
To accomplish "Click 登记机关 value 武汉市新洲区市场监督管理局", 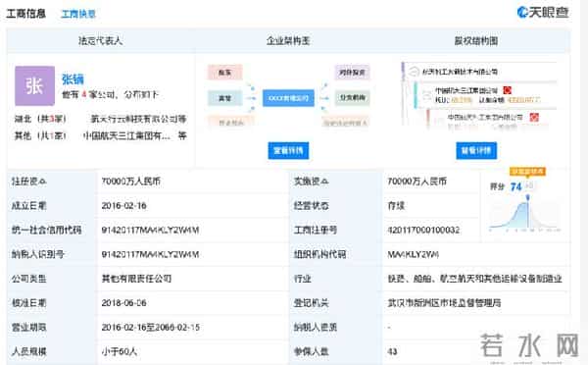I will pyautogui.click(x=444, y=302).
